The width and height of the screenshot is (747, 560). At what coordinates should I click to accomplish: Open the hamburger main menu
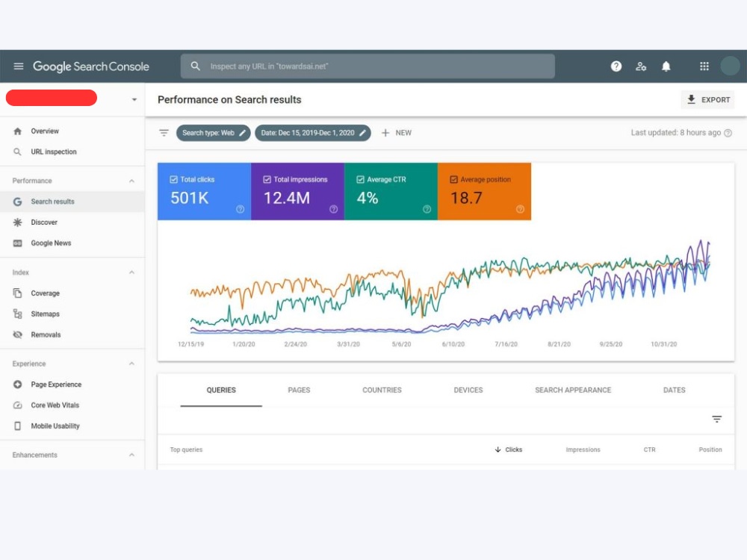click(x=19, y=66)
